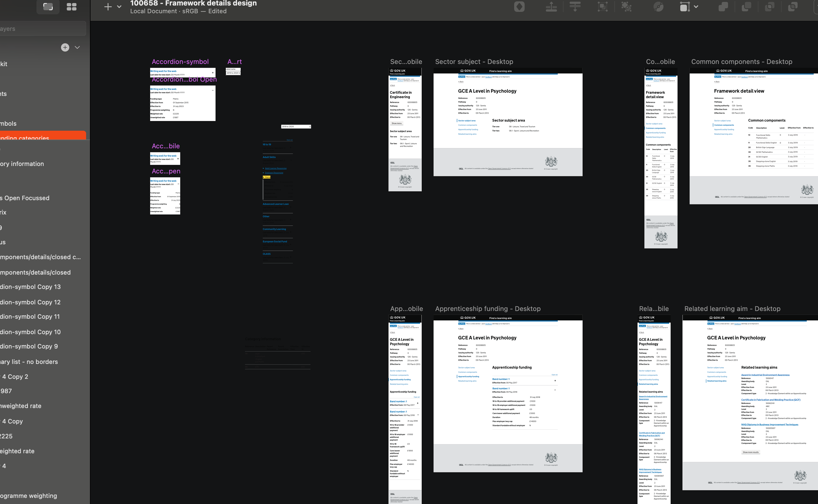Open the Insert menu chevron beside plus
Image resolution: width=818 pixels, height=504 pixels.
tap(119, 7)
